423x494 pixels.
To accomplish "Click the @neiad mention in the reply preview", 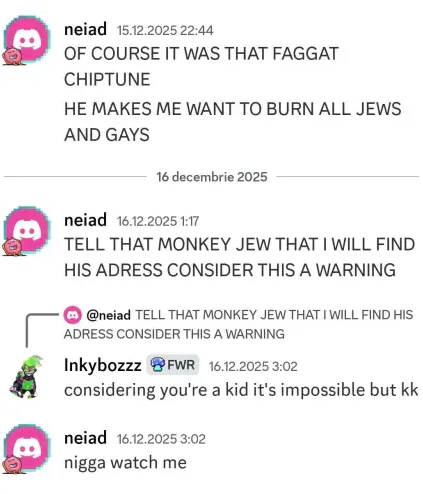I will (108, 315).
